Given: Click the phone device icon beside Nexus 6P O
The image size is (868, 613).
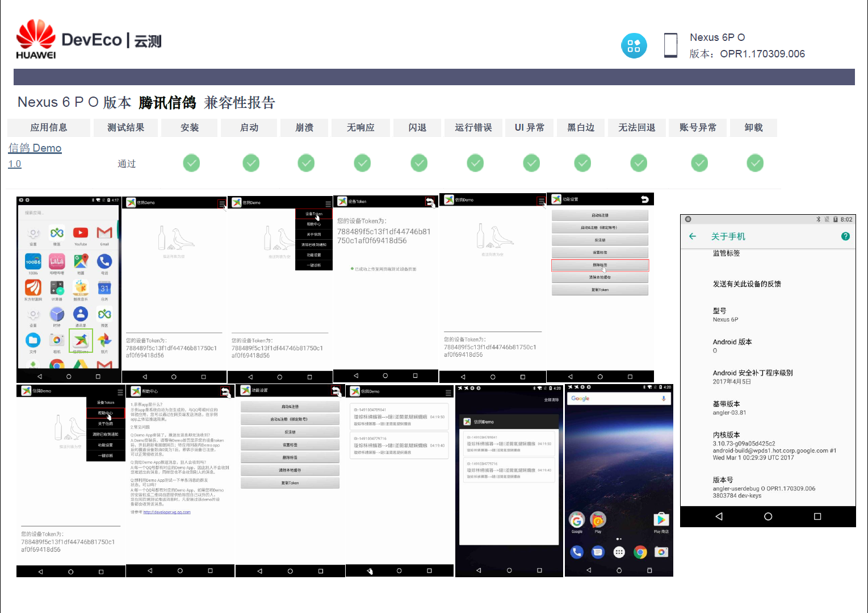Looking at the screenshot, I should click(670, 45).
